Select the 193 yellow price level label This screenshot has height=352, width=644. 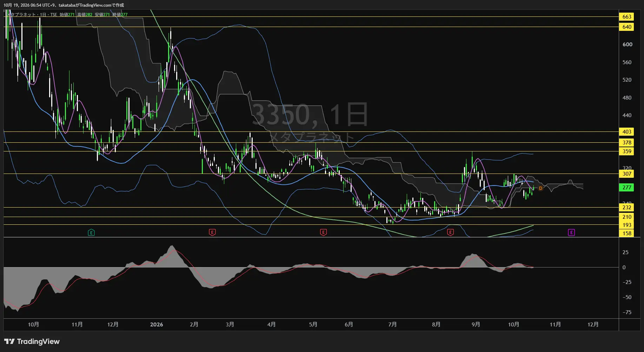pyautogui.click(x=627, y=225)
